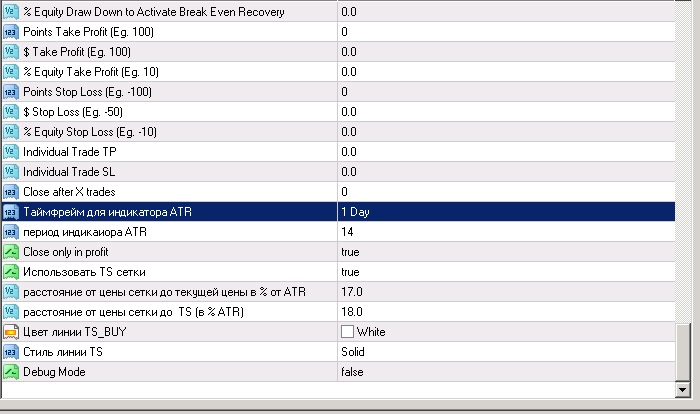Edit Close after X trades value
The height and width of the screenshot is (414, 700).
[x=506, y=192]
